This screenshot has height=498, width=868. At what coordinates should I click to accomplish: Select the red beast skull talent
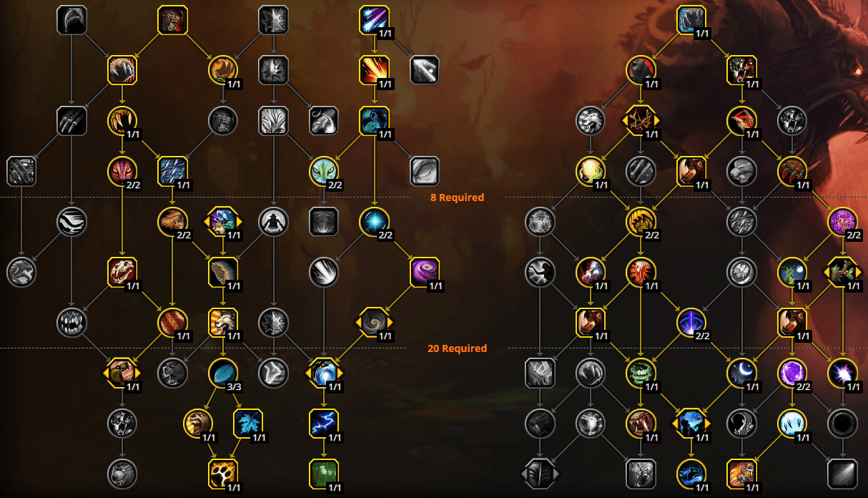[122, 272]
